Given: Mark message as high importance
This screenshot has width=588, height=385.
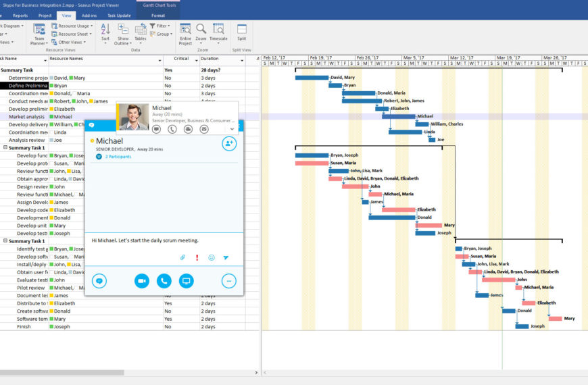Looking at the screenshot, I should tap(197, 257).
